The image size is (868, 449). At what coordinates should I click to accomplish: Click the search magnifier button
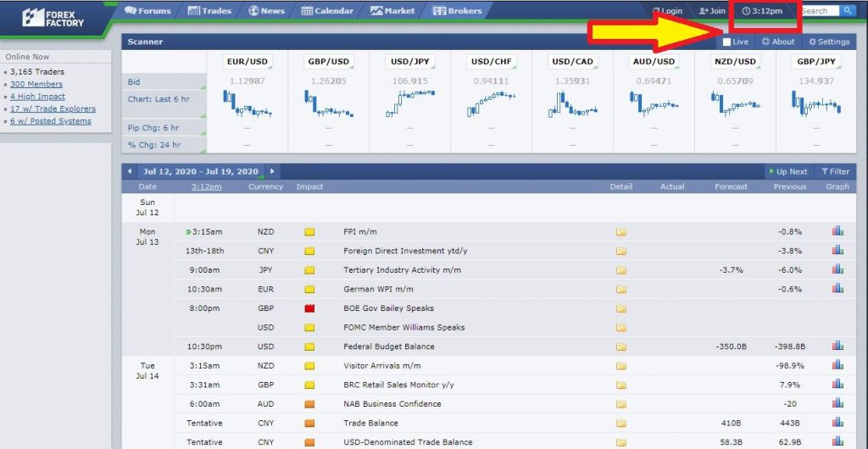coord(848,10)
